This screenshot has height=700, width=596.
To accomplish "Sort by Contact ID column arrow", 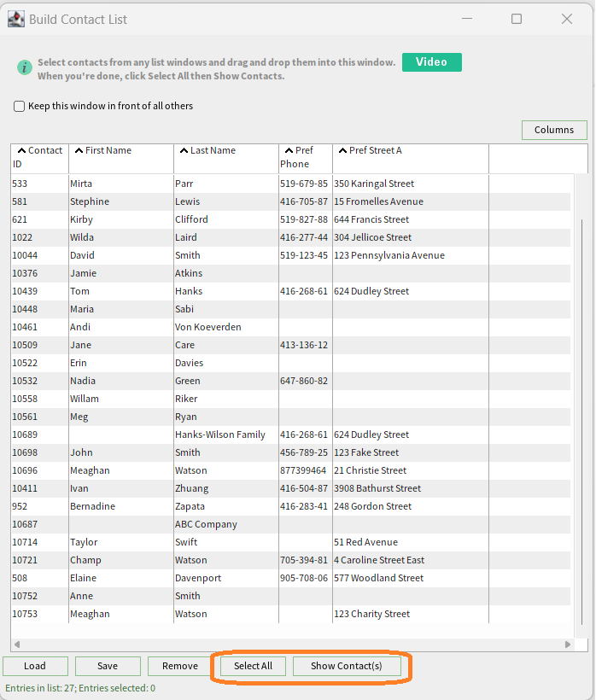I will [x=22, y=150].
